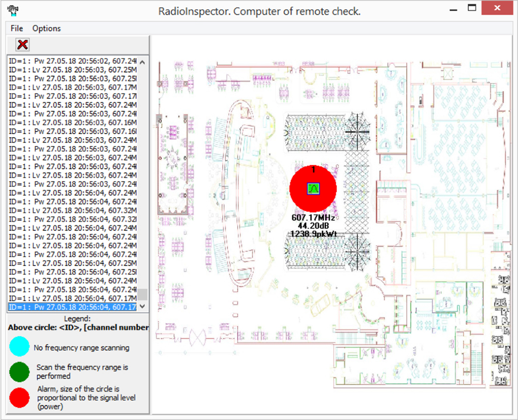Select the first log entry at 20:56:02

73,61
